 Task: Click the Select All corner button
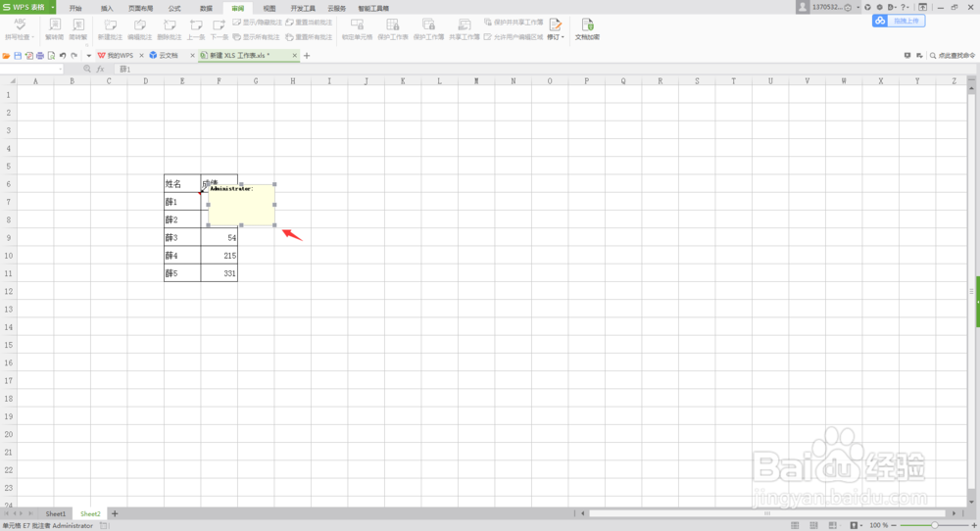coord(8,81)
